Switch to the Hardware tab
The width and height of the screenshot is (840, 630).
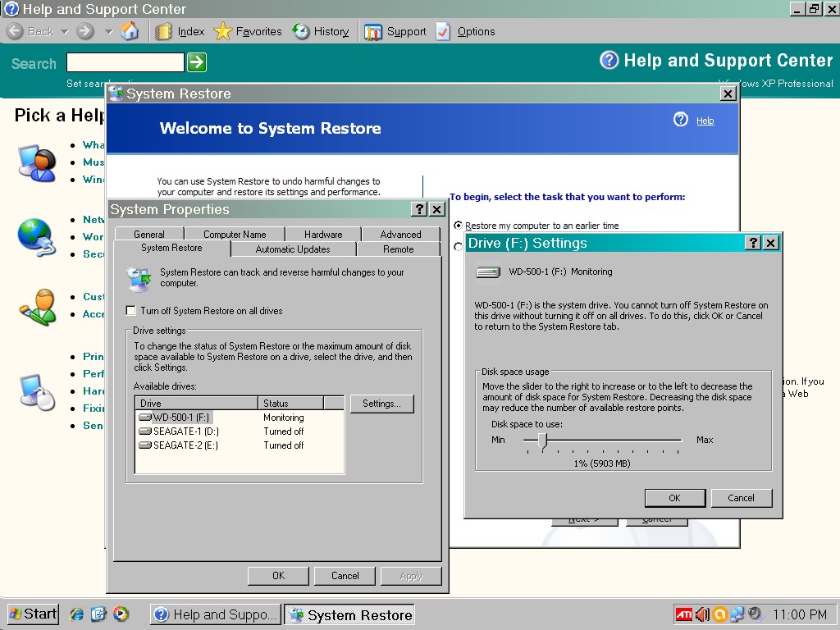[x=323, y=235]
